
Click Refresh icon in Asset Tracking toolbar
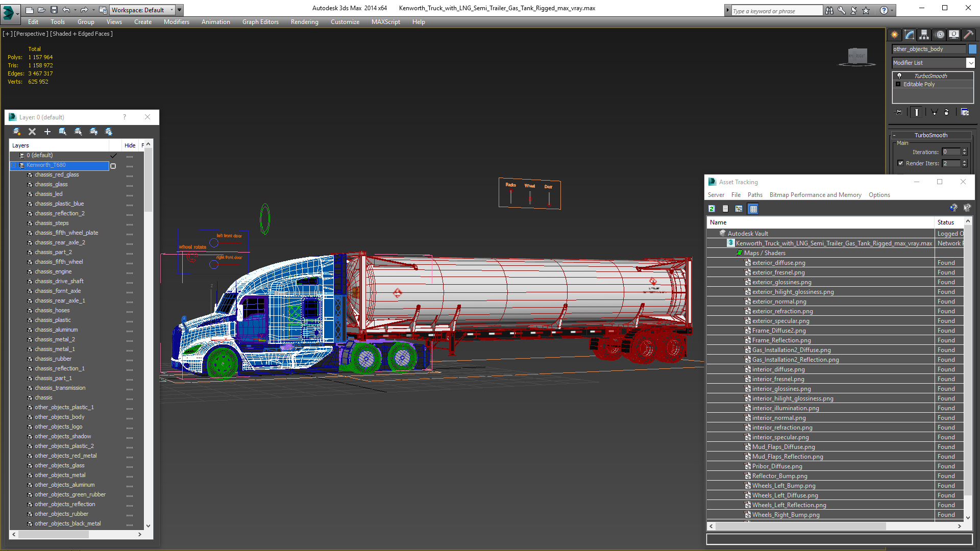click(x=712, y=209)
